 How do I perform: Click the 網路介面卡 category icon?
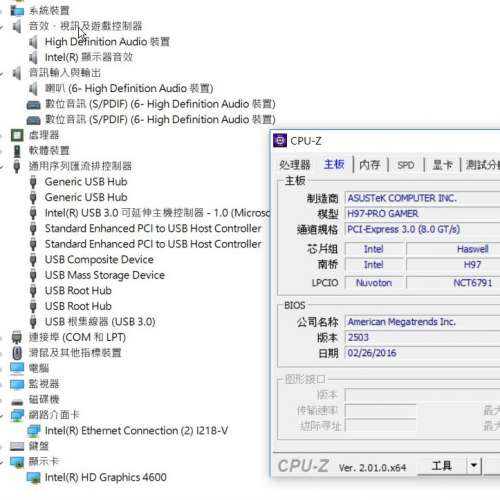17,415
